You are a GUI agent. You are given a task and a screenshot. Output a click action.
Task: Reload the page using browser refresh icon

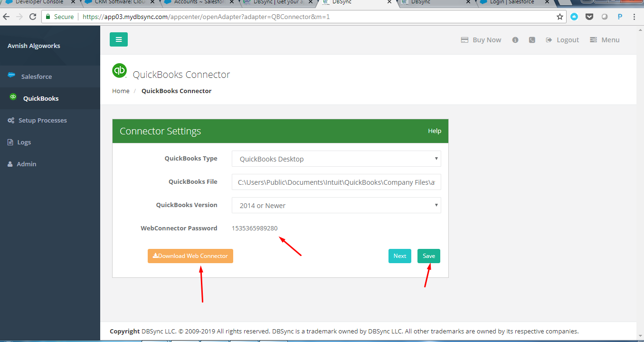(x=33, y=17)
